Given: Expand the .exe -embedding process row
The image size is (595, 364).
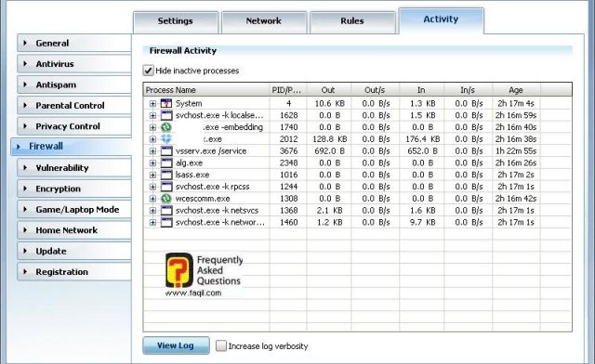Looking at the screenshot, I should 152,127.
